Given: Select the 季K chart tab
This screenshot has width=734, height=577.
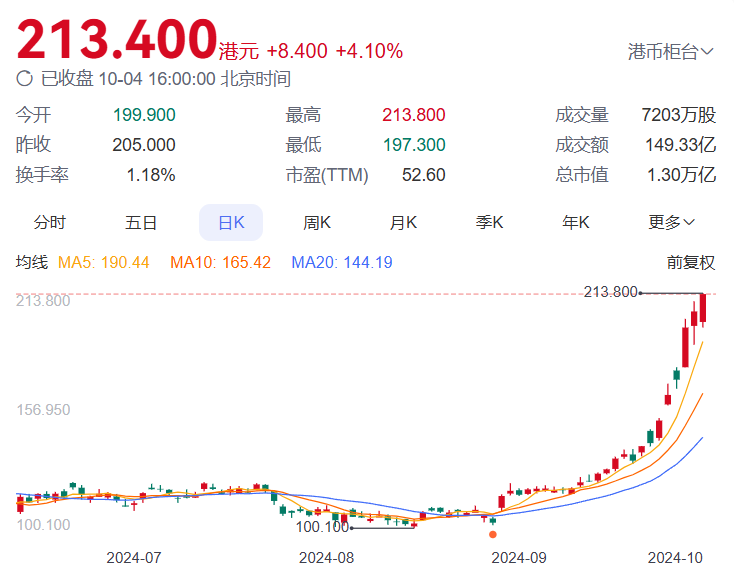Looking at the screenshot, I should [x=489, y=222].
